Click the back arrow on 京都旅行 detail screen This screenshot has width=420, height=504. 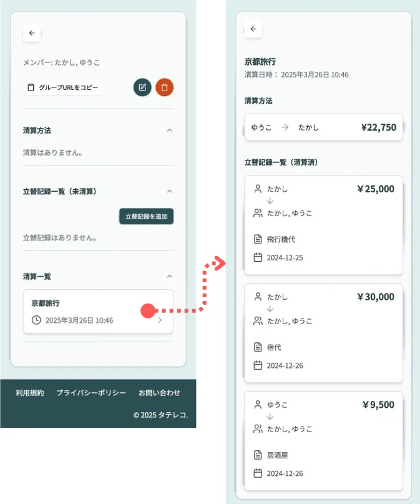[x=253, y=29]
